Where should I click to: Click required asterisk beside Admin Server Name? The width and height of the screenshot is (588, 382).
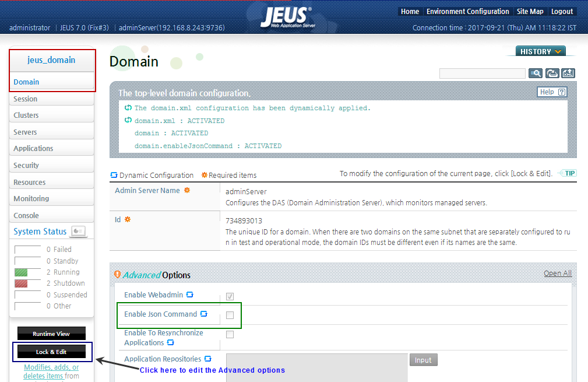tap(186, 190)
